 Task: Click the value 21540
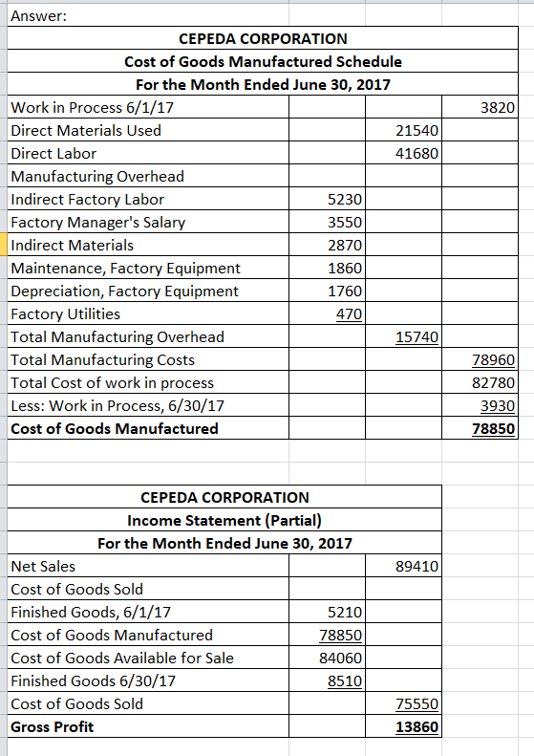pos(417,131)
